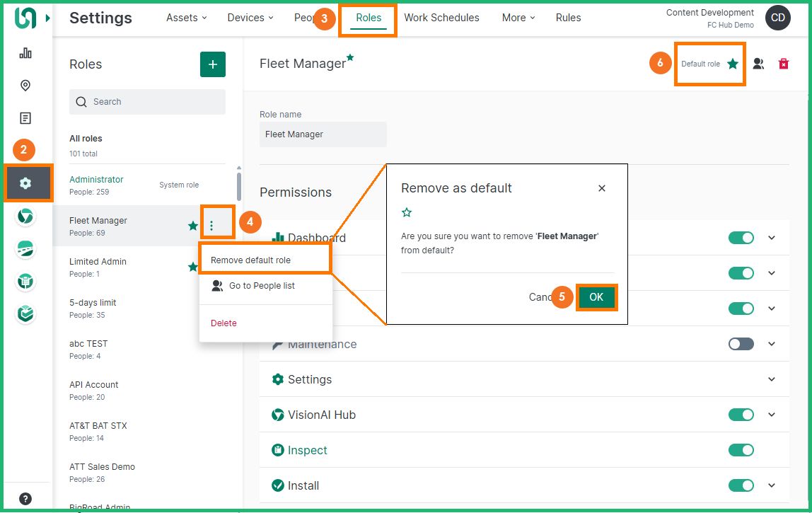Toggle the Dashboard permission switch
Screen dimensions: 812x513
tap(741, 238)
